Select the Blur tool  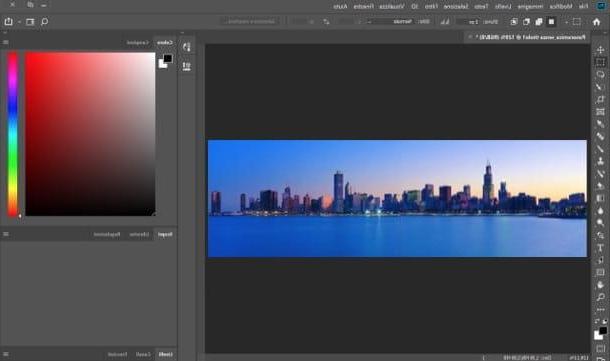pos(600,211)
